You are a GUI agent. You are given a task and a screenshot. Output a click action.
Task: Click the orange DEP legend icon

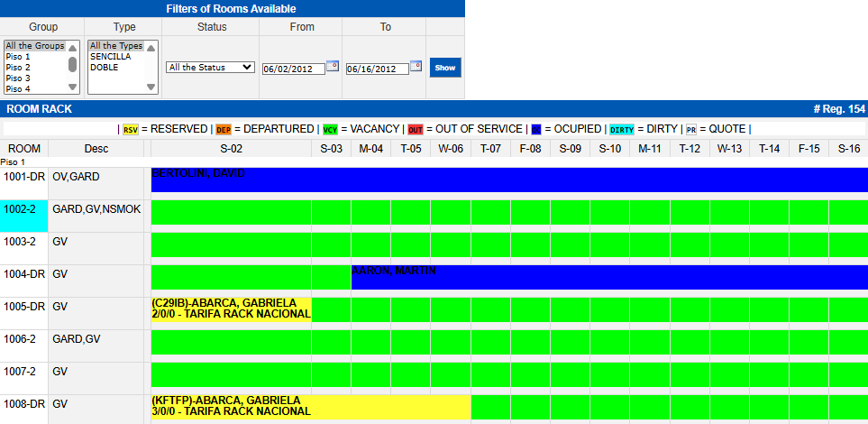(223, 130)
